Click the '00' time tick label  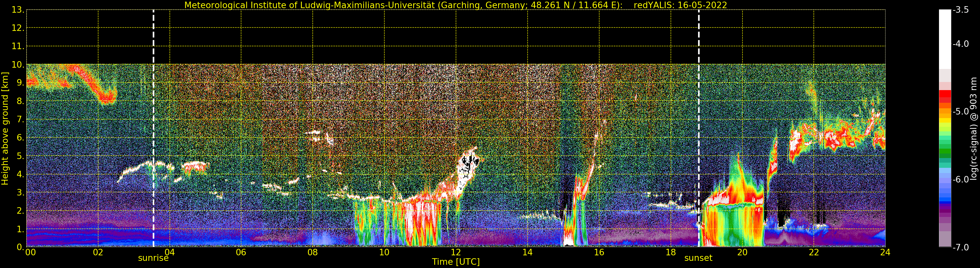(30, 252)
